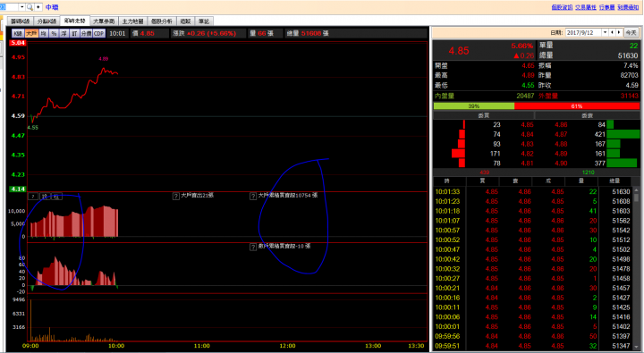Click the 11:00 time axis label

pyautogui.click(x=201, y=346)
